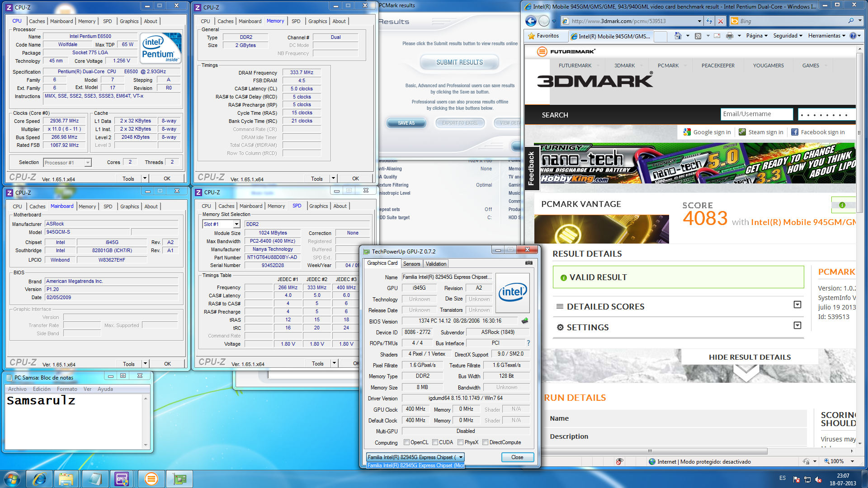Switch to Caches tab in top-left CPU-Z

coord(37,21)
